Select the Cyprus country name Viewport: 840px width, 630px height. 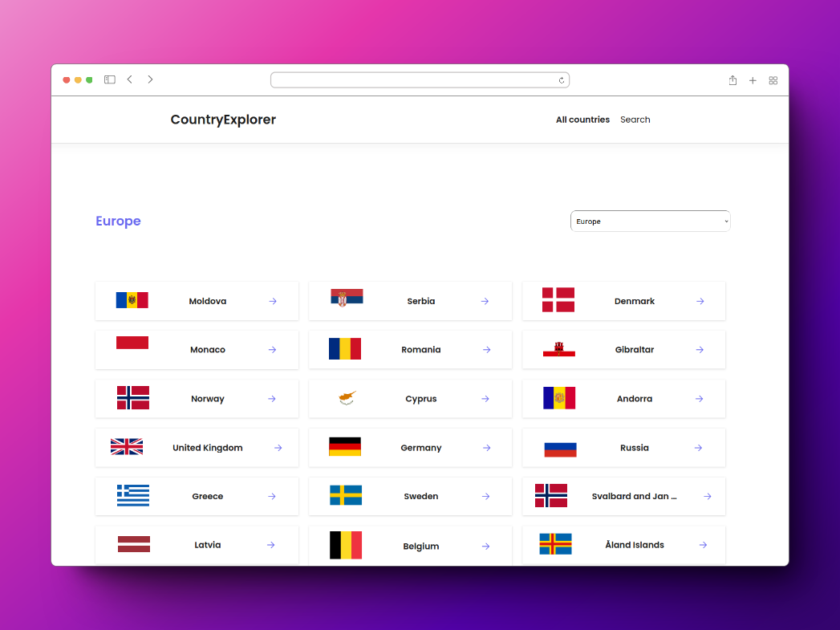(x=421, y=399)
